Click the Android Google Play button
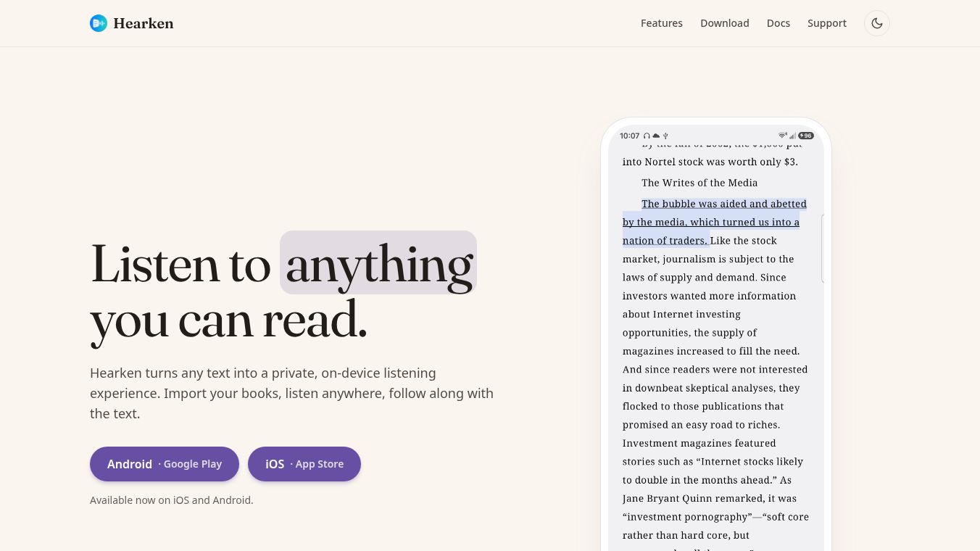 point(165,464)
